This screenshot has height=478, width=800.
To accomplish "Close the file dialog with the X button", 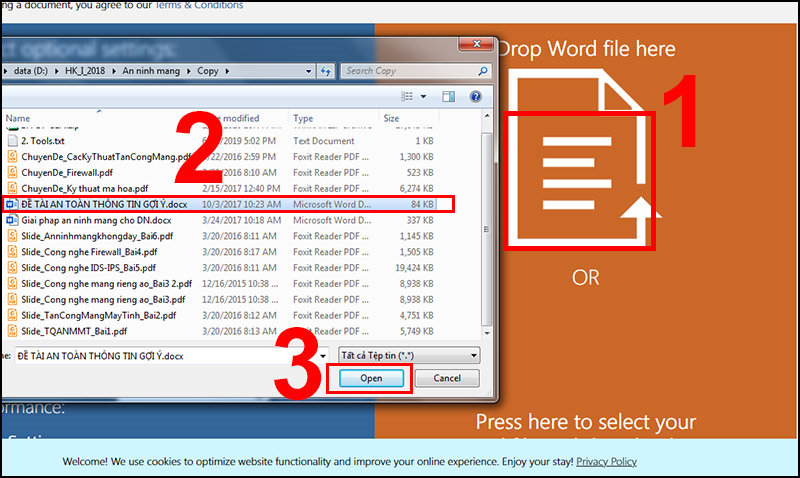I will [x=476, y=44].
